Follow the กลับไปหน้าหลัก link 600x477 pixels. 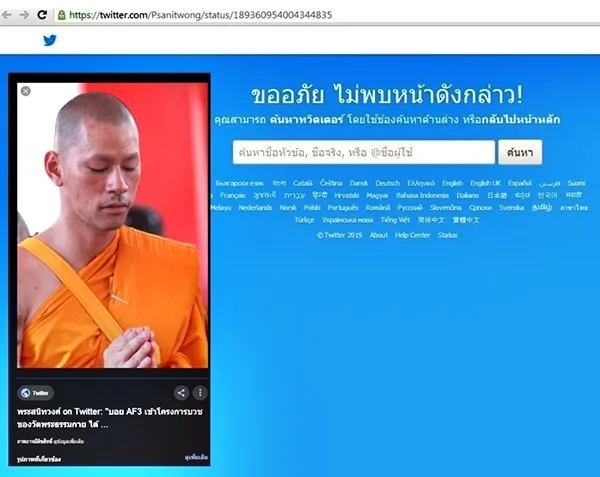pyautogui.click(x=521, y=120)
